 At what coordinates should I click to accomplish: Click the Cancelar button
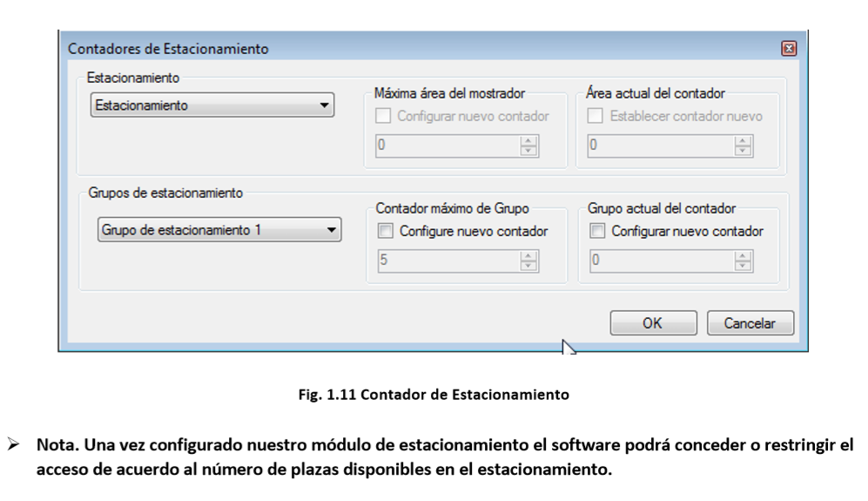[750, 322]
